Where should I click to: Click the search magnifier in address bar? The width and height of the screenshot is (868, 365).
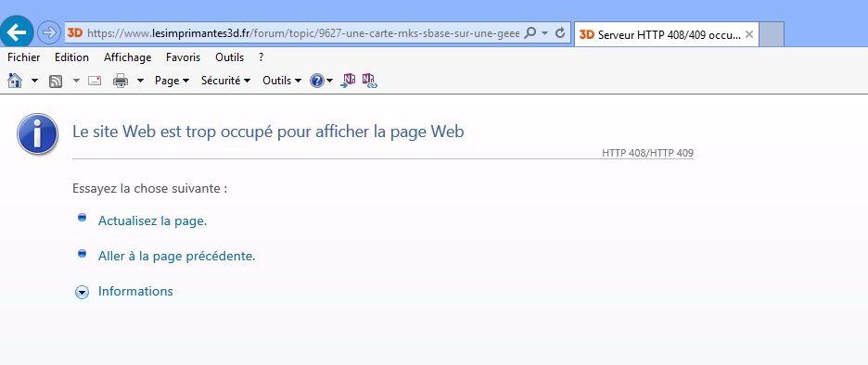pos(530,33)
